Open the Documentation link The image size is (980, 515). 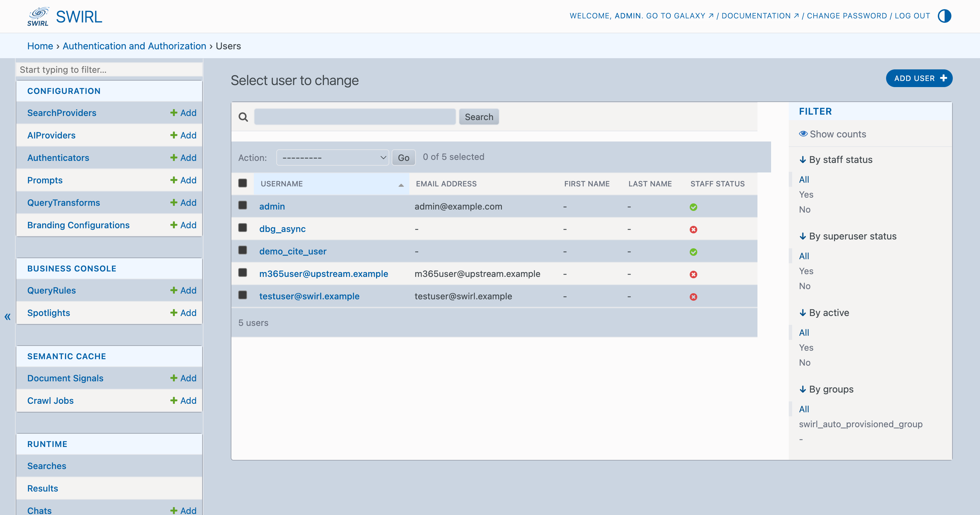click(x=760, y=16)
